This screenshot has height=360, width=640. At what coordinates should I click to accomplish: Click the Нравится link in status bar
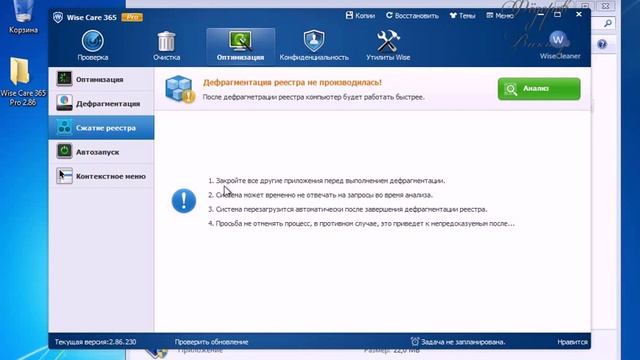[x=572, y=342]
